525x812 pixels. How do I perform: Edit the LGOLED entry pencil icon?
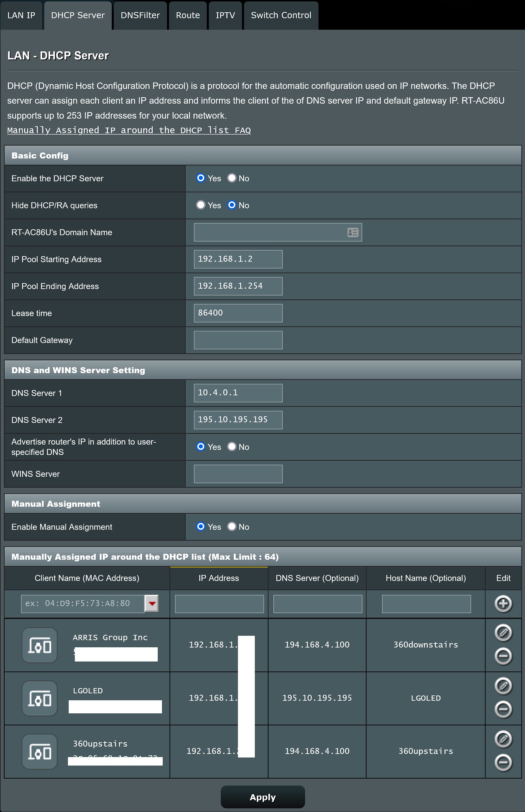coord(503,686)
